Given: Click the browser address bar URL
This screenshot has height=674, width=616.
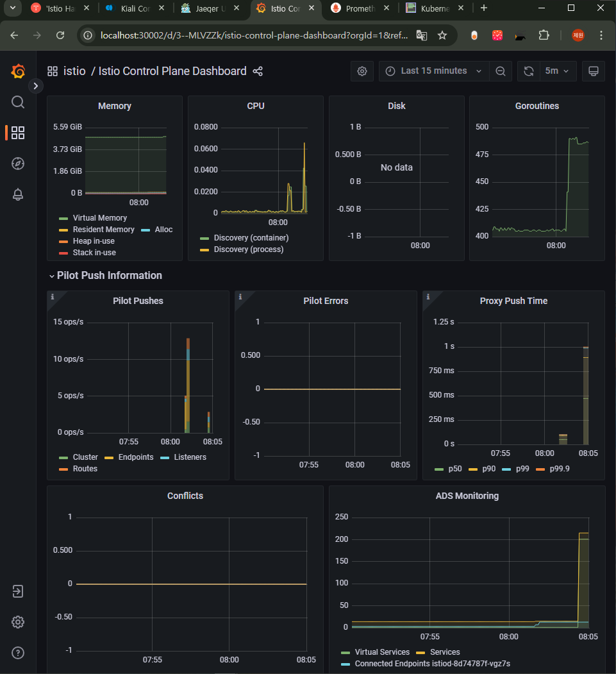Looking at the screenshot, I should [254, 35].
